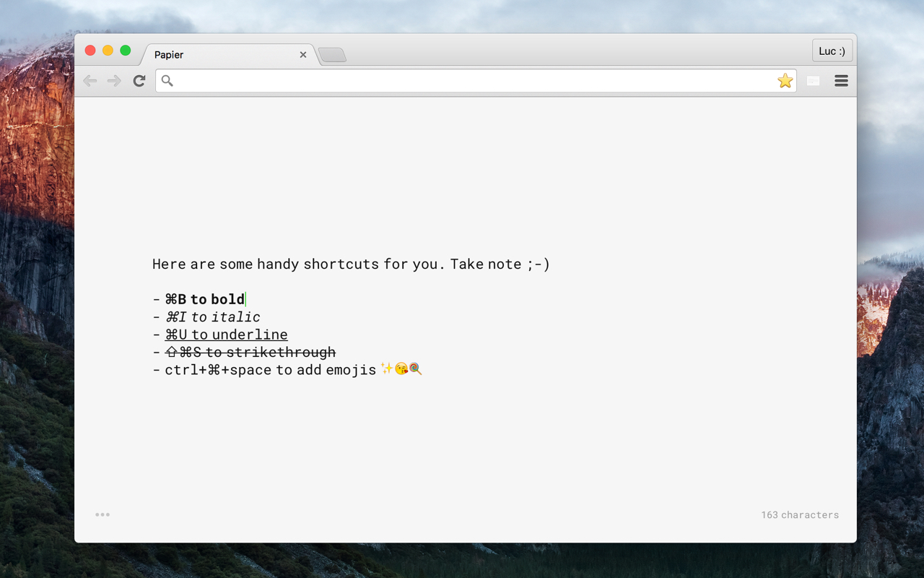Maximize window with the green button
This screenshot has width=924, height=578.
click(x=126, y=51)
